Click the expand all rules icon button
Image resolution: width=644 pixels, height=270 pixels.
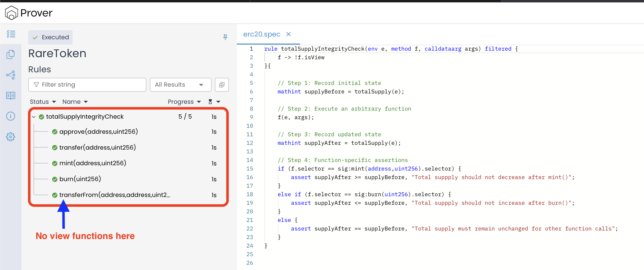222,85
